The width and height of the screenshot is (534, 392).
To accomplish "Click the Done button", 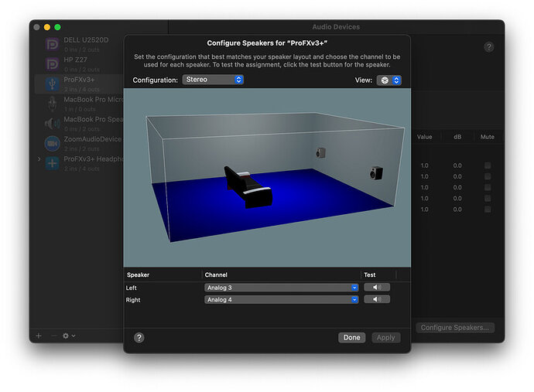I will (352, 338).
